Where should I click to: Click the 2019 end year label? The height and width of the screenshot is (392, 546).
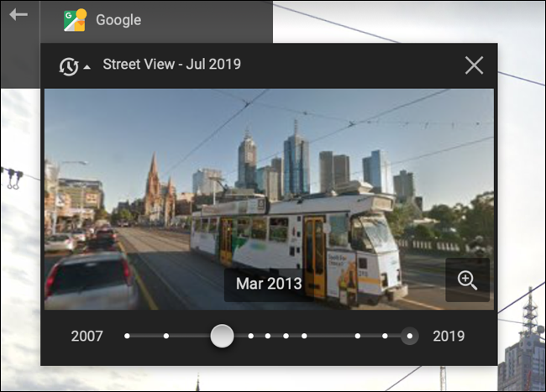click(449, 336)
